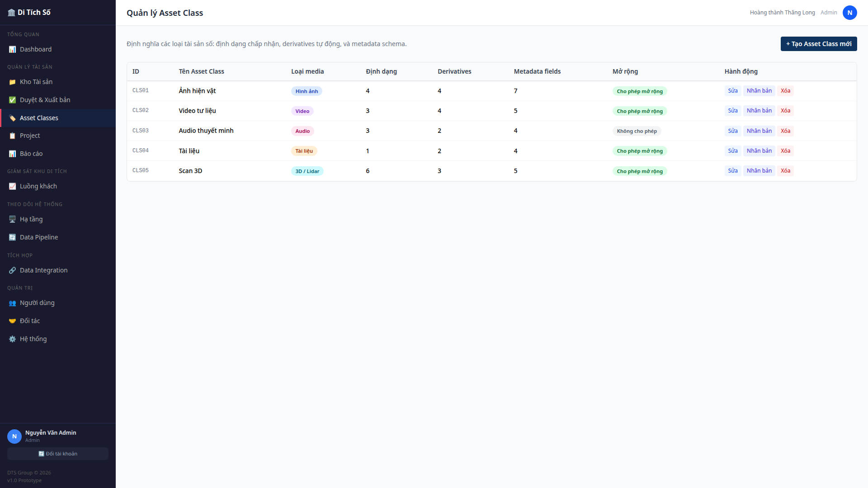Open the Báo cáo menu item
Viewport: 868px width, 488px height.
click(x=31, y=154)
